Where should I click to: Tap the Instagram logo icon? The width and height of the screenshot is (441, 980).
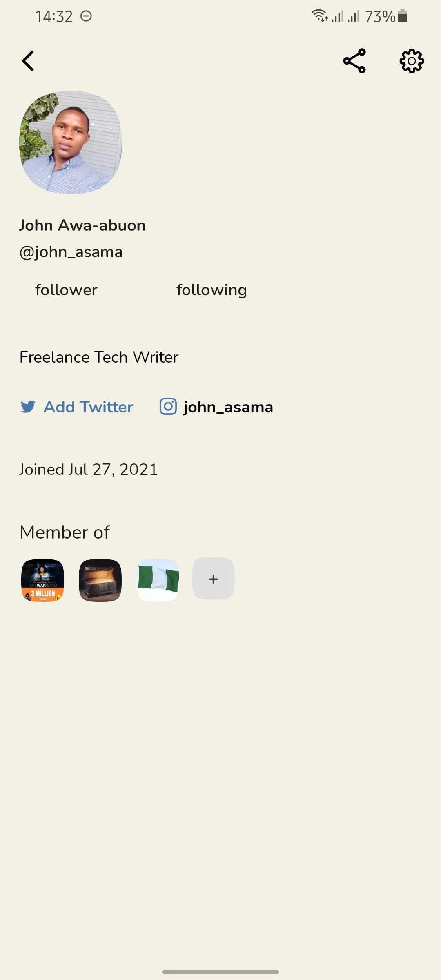pyautogui.click(x=168, y=406)
